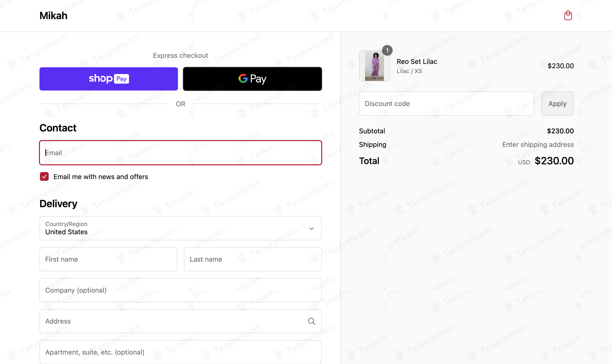This screenshot has width=612, height=364.
Task: Open the Reo Set Lilac product thumbnail
Action: (x=374, y=66)
